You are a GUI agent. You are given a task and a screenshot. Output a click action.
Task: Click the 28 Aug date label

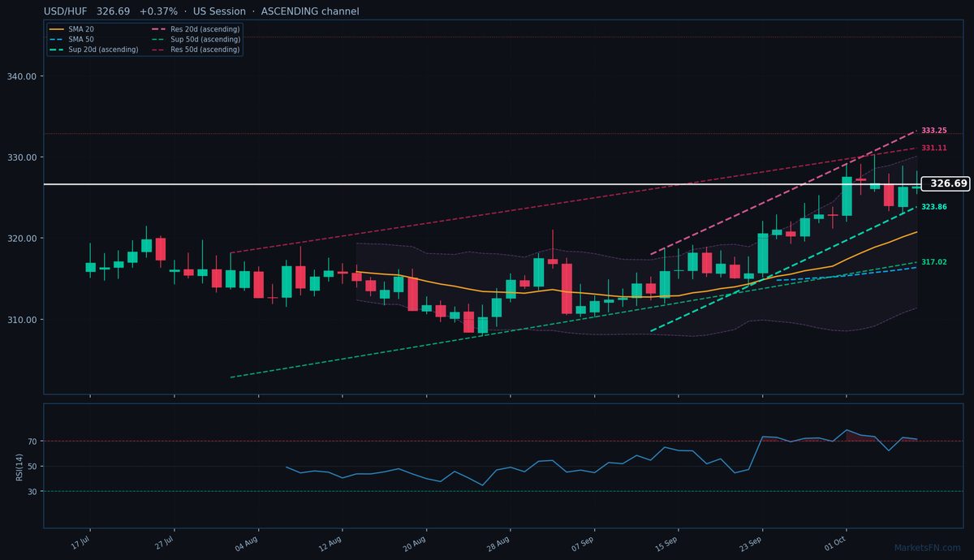498,543
